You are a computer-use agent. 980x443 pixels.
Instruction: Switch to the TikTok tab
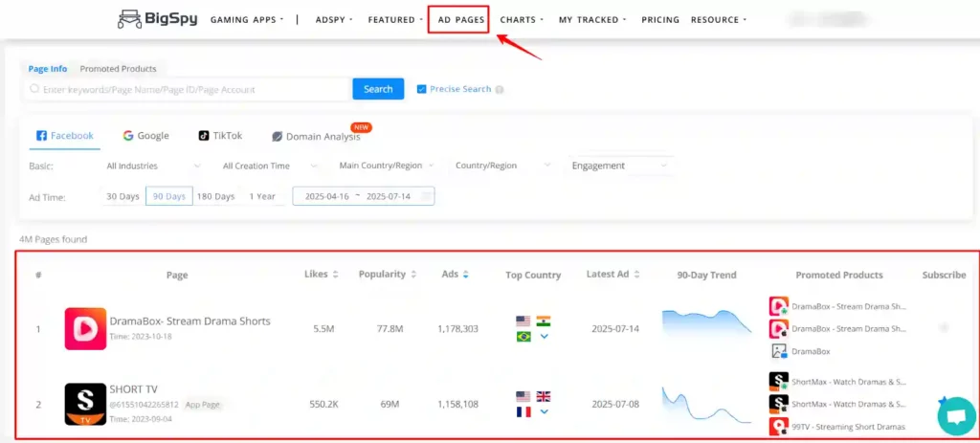[x=220, y=136]
